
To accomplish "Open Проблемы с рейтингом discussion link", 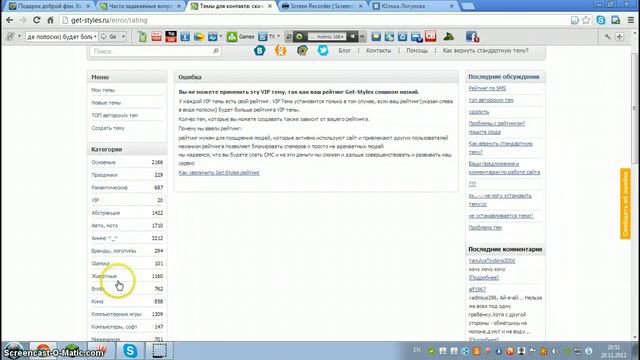I will click(x=497, y=127).
